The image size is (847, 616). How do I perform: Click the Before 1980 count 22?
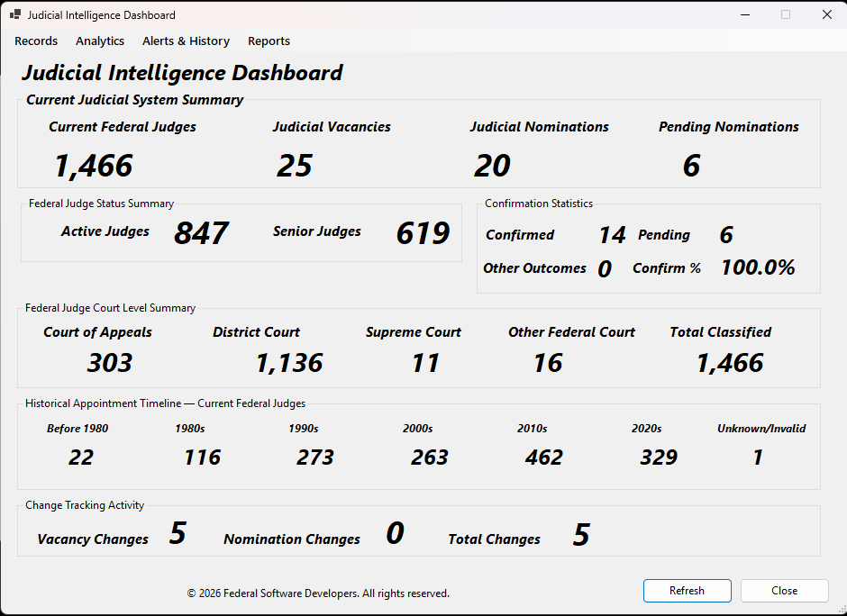81,457
